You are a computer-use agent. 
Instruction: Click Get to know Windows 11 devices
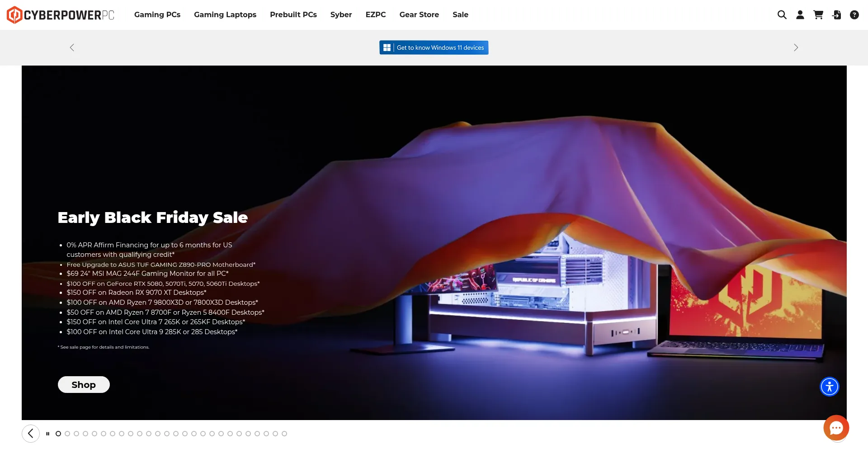434,47
